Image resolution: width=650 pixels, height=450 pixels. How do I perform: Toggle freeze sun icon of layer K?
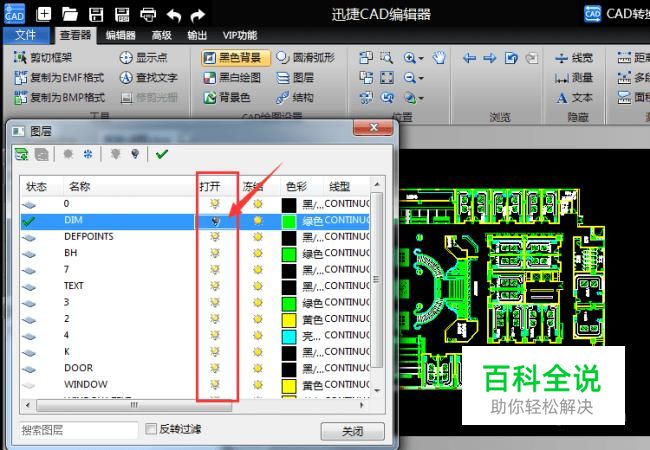point(258,352)
